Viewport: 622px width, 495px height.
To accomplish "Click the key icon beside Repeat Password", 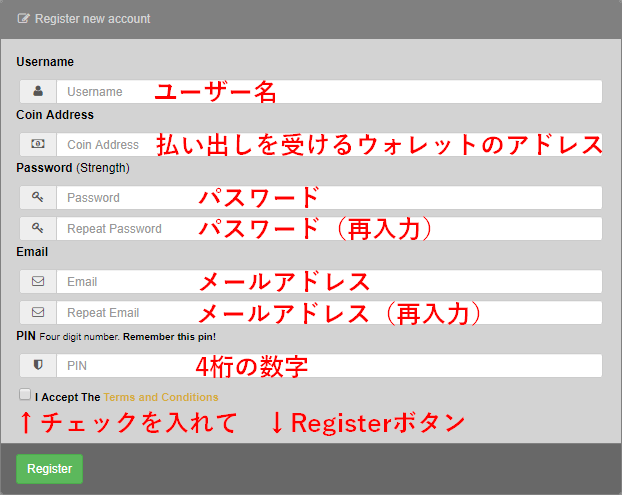I will [38, 228].
